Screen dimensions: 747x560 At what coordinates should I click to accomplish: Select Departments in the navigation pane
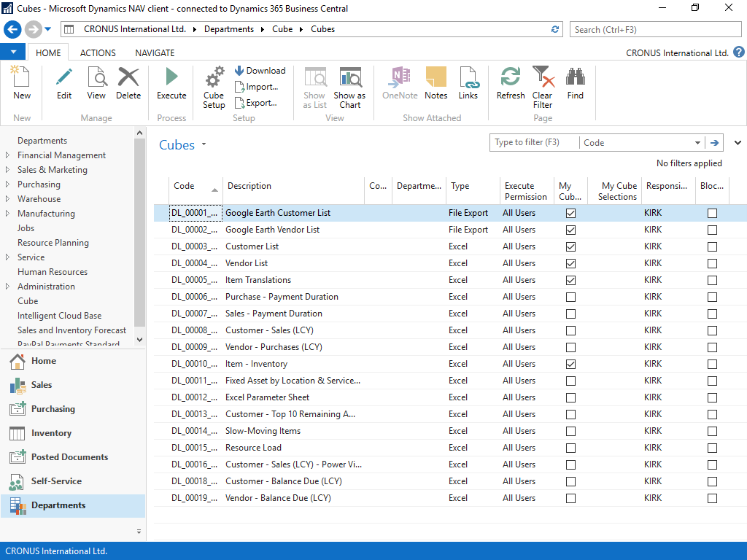[x=72, y=505]
